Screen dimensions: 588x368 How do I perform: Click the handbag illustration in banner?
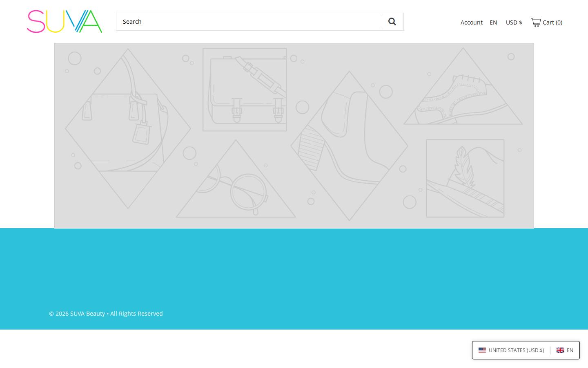coord(128,129)
